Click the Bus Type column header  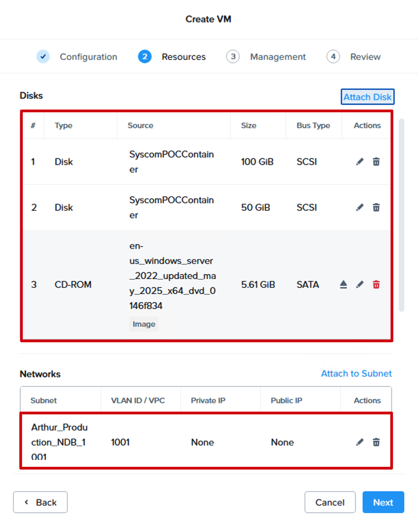click(313, 125)
